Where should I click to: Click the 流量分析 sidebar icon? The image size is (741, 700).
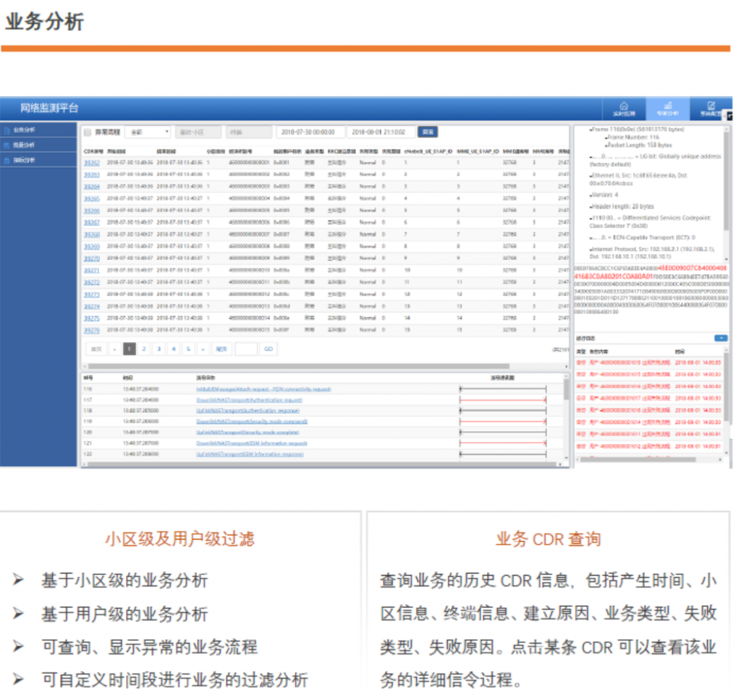(7, 145)
